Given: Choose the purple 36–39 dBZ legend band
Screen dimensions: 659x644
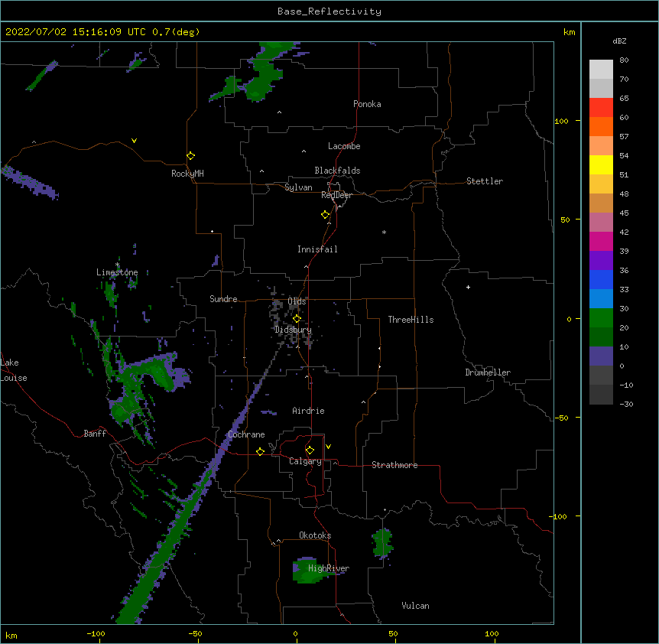Looking at the screenshot, I should (601, 260).
